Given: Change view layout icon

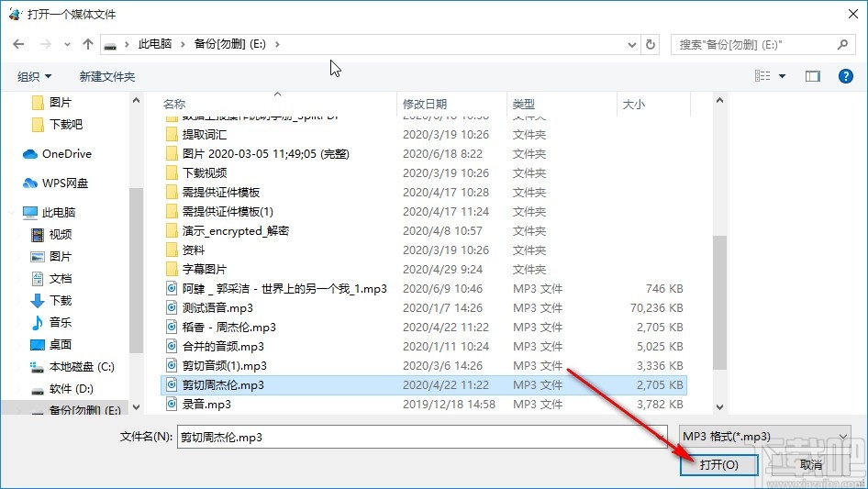Looking at the screenshot, I should pos(762,76).
